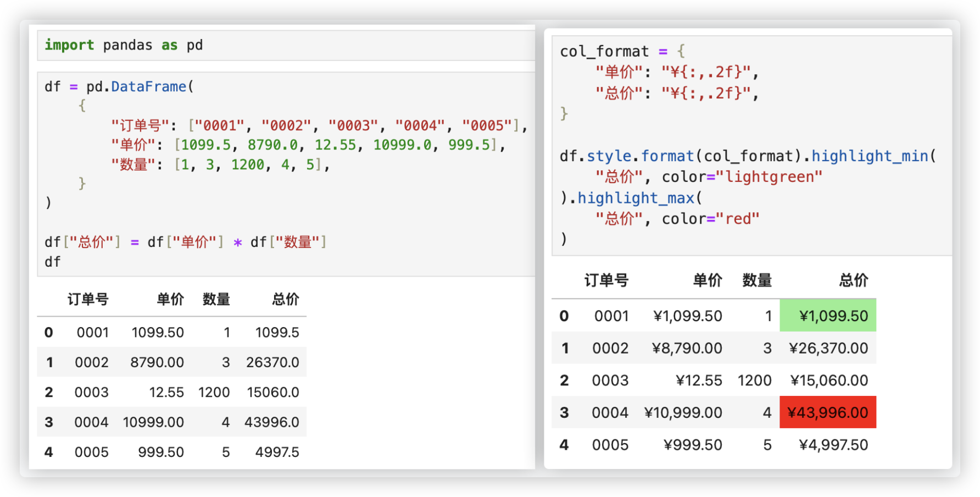Click the 总价 header in left table
The height and width of the screenshot is (497, 980).
[x=286, y=300]
